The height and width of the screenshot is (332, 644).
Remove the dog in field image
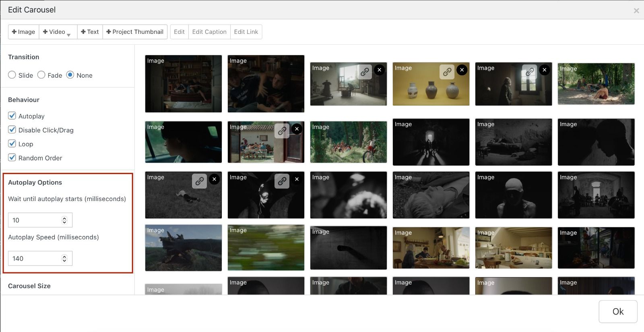[x=215, y=179]
